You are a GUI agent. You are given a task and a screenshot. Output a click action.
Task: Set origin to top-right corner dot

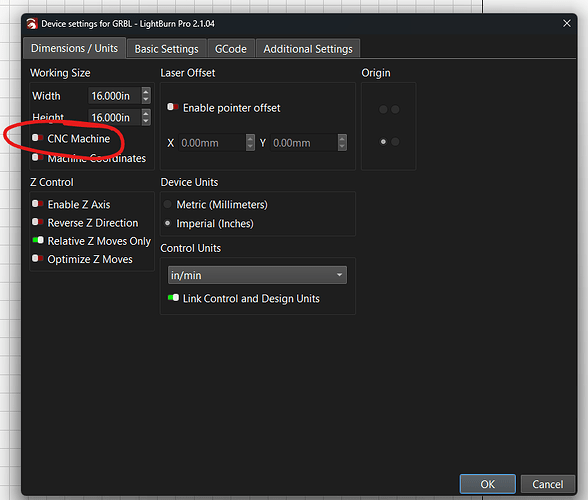395,110
